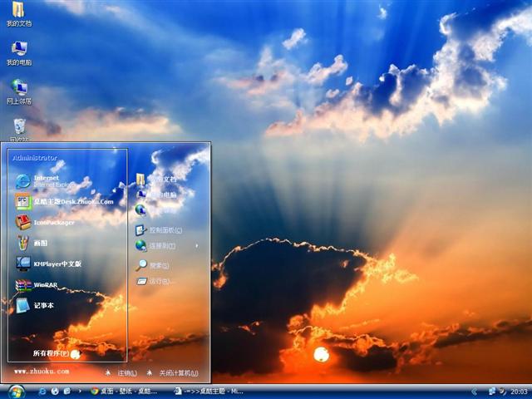
Task: Switch to -=>>桌酷主题 taskbar window
Action: [209, 392]
